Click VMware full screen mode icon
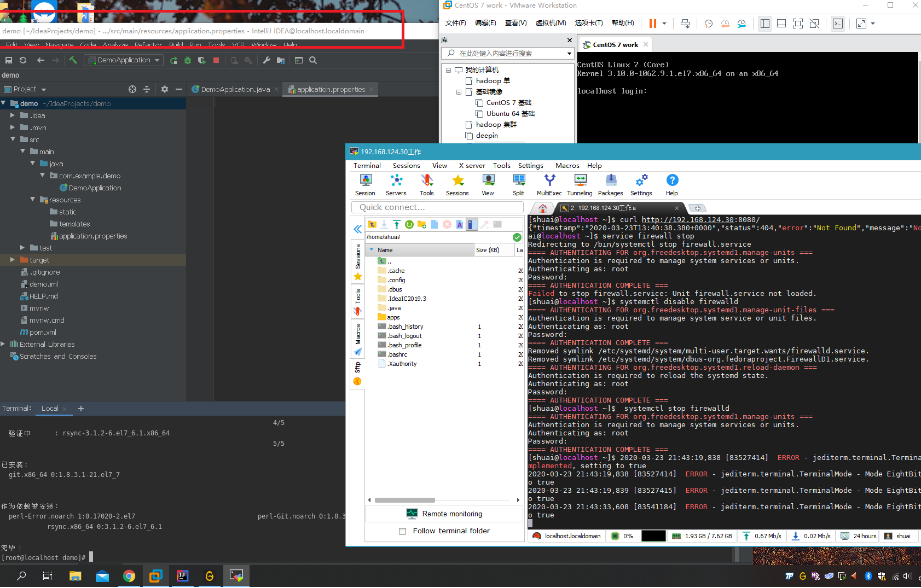 [x=798, y=24]
